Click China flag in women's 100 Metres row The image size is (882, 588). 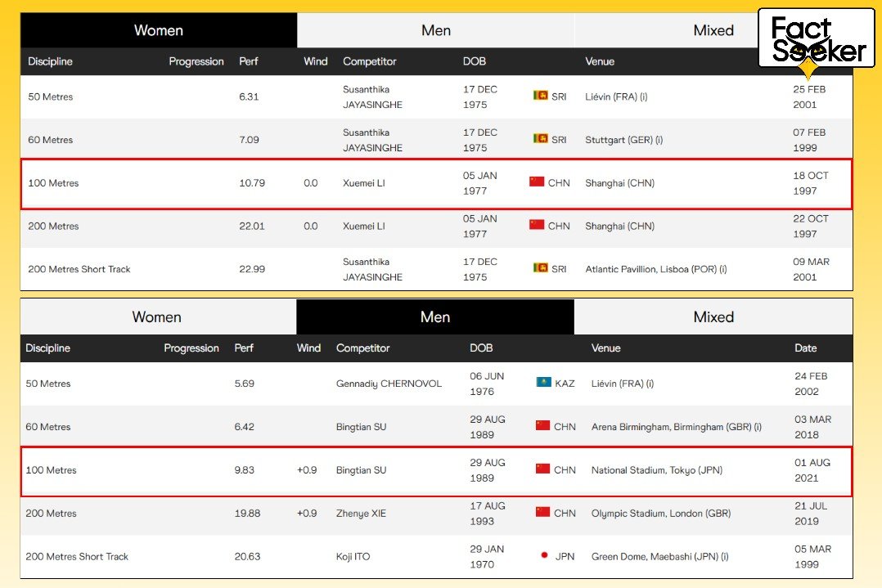[x=537, y=182]
